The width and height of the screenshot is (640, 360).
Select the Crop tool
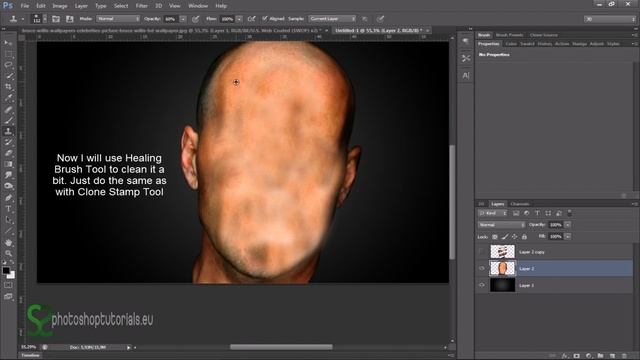pos(8,87)
